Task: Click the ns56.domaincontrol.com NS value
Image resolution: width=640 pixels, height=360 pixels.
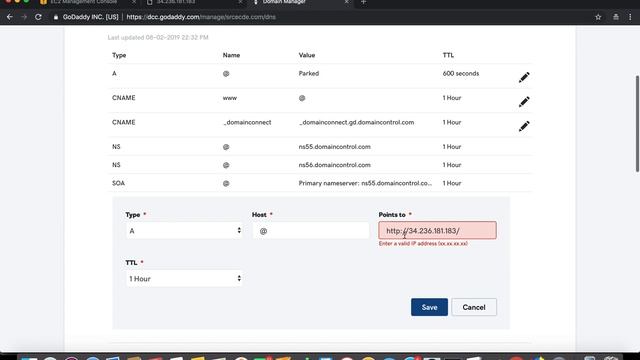Action: coord(334,165)
